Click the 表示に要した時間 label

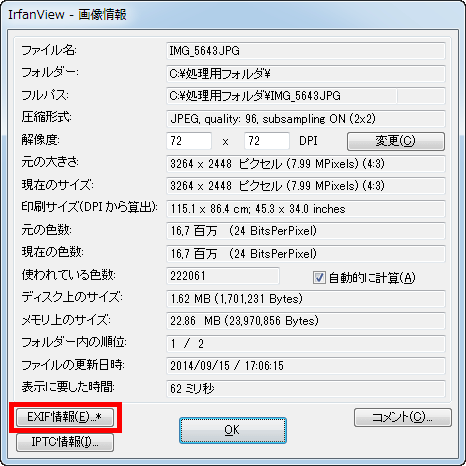coord(68,387)
